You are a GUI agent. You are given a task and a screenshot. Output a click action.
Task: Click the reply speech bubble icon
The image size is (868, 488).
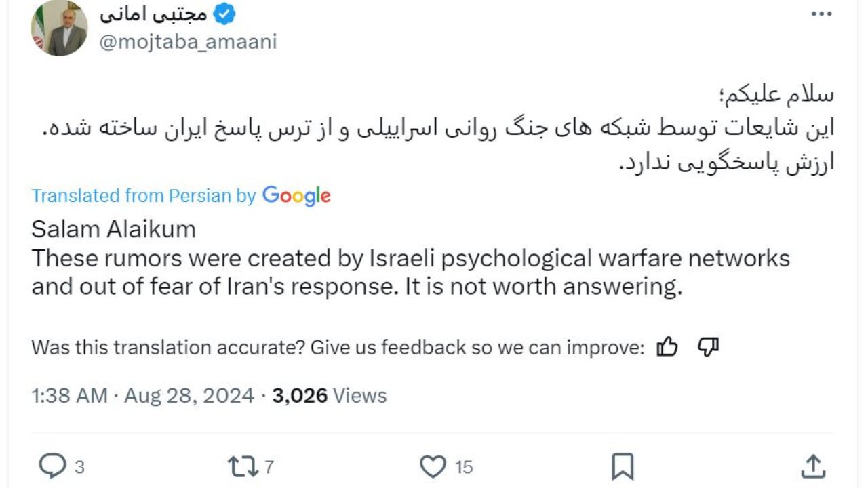point(52,466)
